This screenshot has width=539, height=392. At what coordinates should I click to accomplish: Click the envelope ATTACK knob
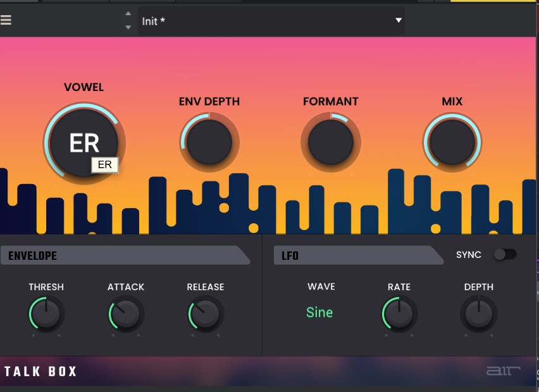pos(126,314)
